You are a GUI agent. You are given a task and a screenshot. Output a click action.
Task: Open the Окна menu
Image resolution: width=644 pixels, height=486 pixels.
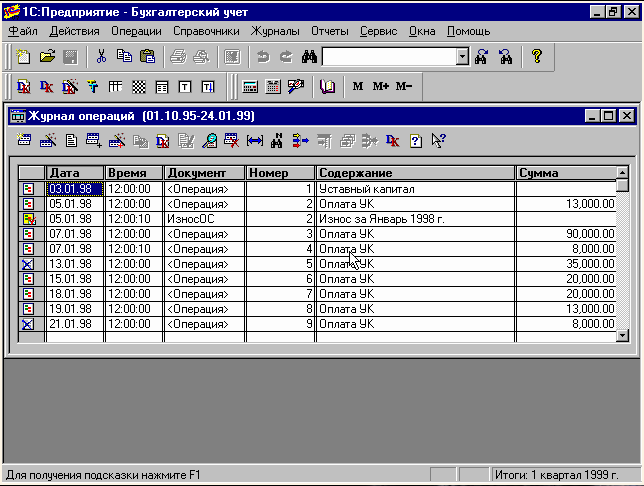(422, 31)
